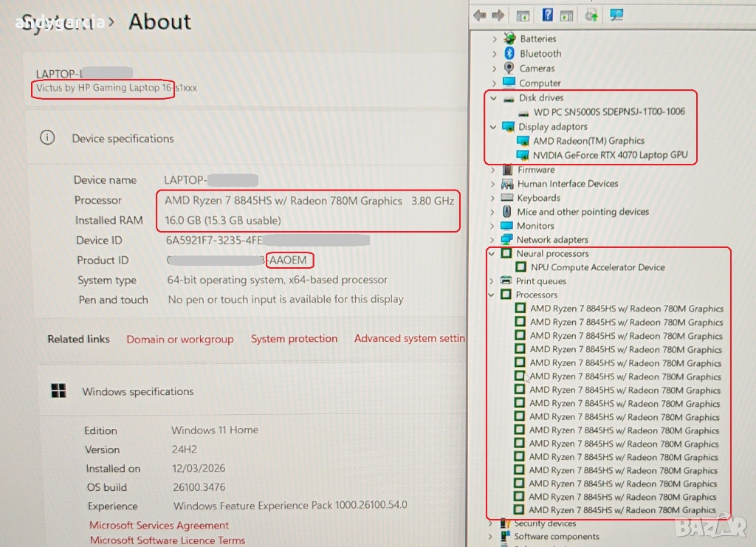The height and width of the screenshot is (547, 756).
Task: Collapse the Disk drives category
Action: [494, 97]
